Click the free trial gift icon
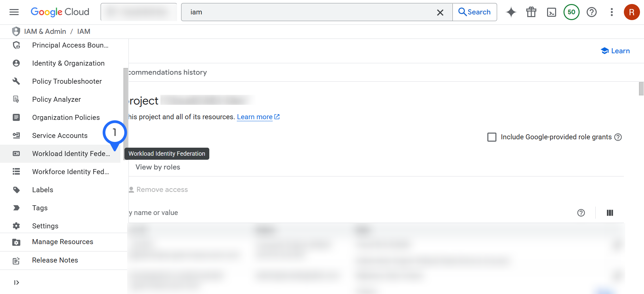644x294 pixels. click(531, 12)
